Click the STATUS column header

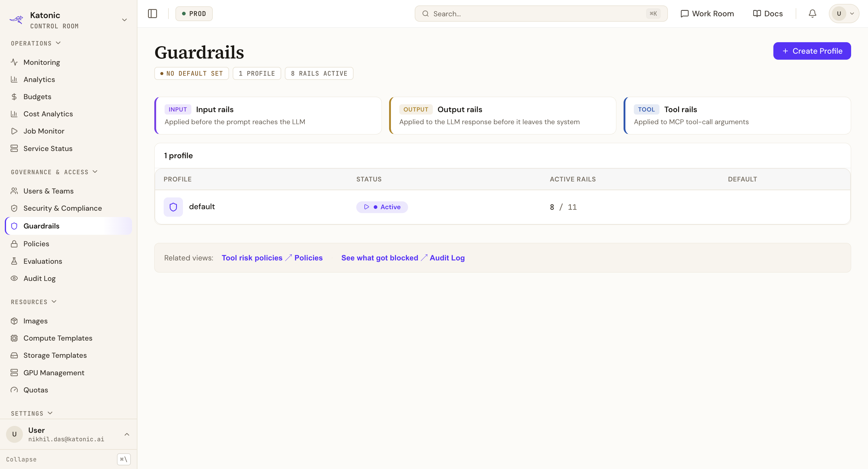369,179
